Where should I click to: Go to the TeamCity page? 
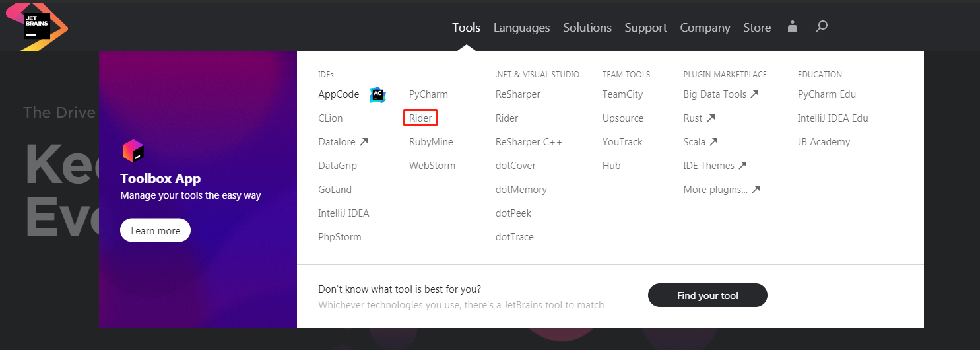(622, 94)
